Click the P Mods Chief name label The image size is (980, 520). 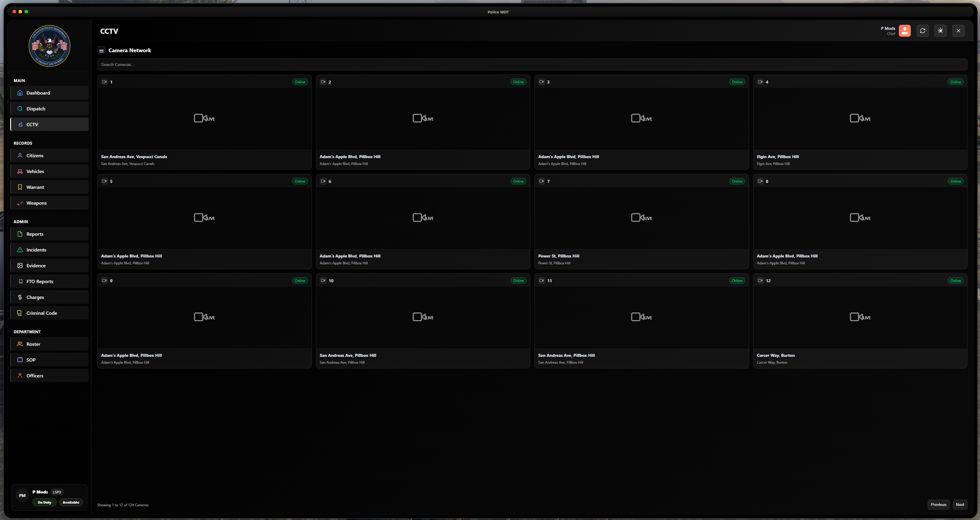(887, 31)
